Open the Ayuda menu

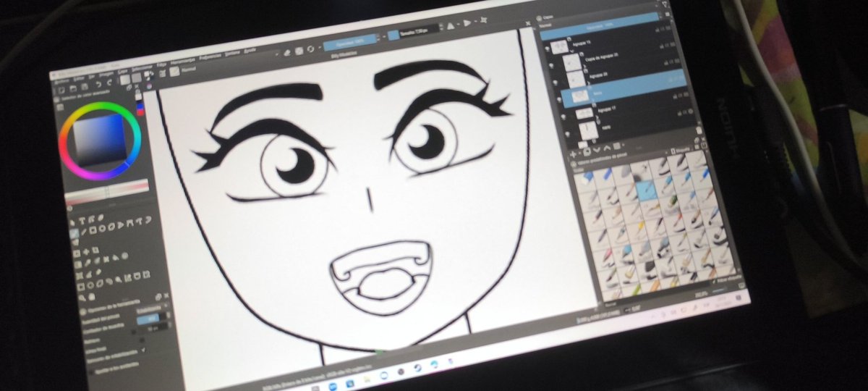[250, 51]
